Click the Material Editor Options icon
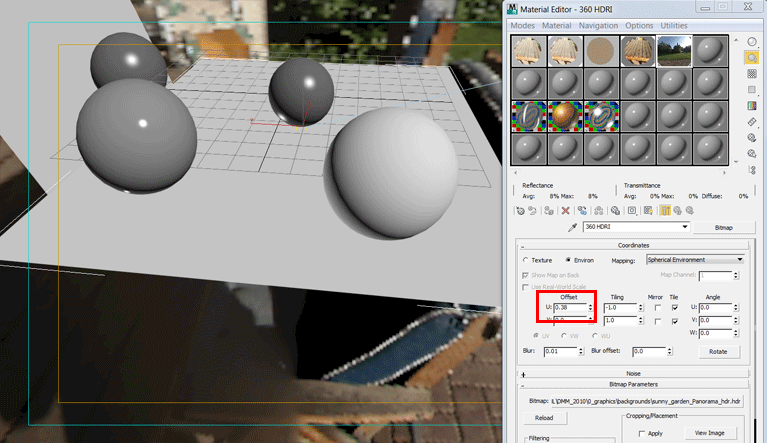767x443 pixels. [752, 138]
